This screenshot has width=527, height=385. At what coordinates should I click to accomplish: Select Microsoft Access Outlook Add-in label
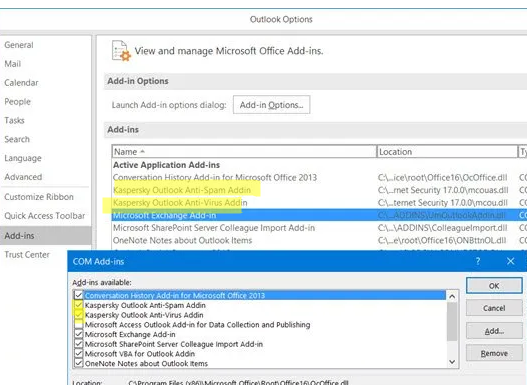(198, 325)
